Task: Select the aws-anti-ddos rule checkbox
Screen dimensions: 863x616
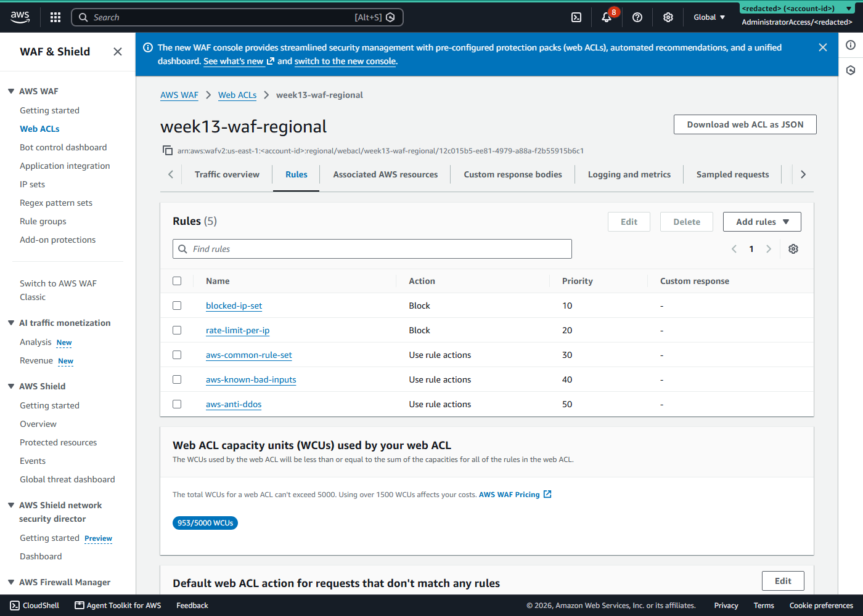Action: tap(177, 404)
